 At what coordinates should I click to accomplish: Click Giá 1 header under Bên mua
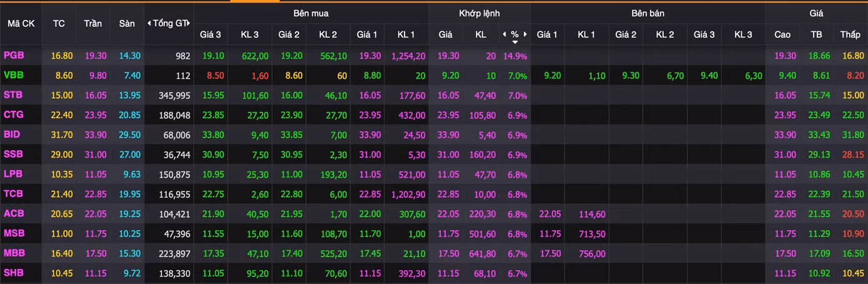367,34
